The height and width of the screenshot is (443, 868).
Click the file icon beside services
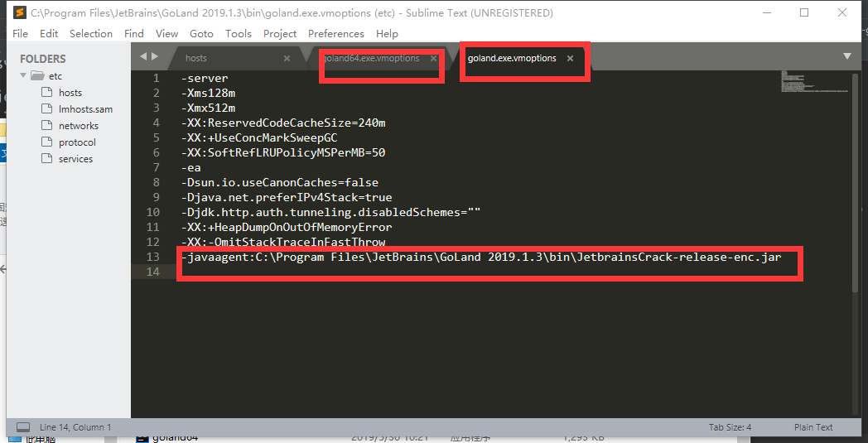coord(47,158)
